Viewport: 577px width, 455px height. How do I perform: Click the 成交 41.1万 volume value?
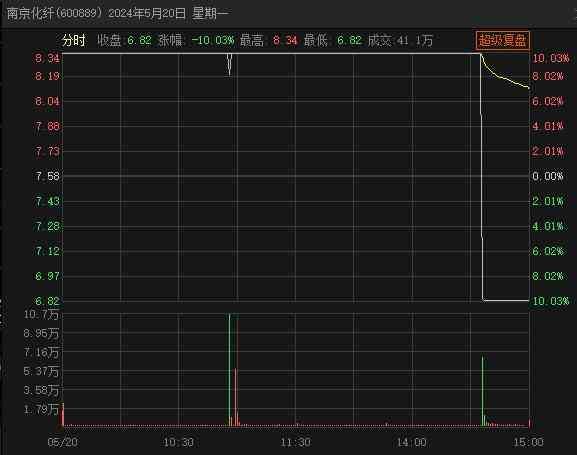[400, 40]
